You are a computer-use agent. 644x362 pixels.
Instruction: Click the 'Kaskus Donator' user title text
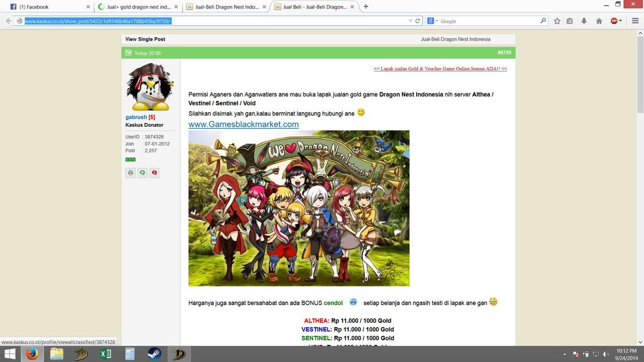(x=144, y=125)
